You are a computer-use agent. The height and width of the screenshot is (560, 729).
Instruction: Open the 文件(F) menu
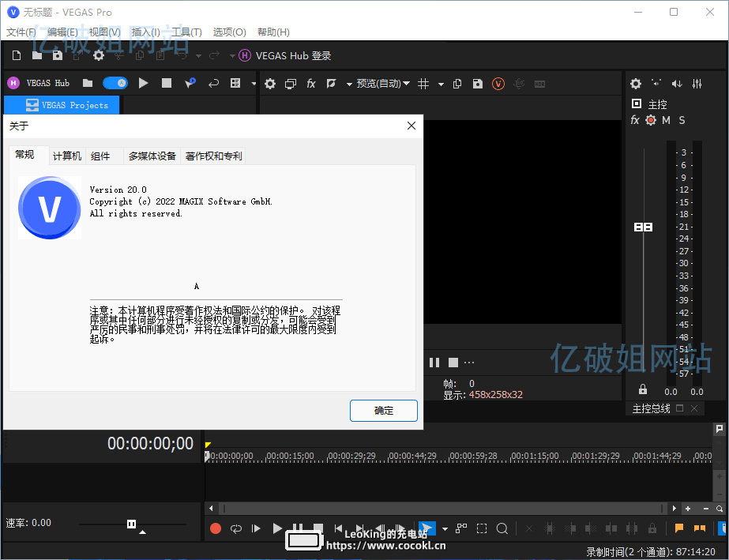click(x=21, y=32)
